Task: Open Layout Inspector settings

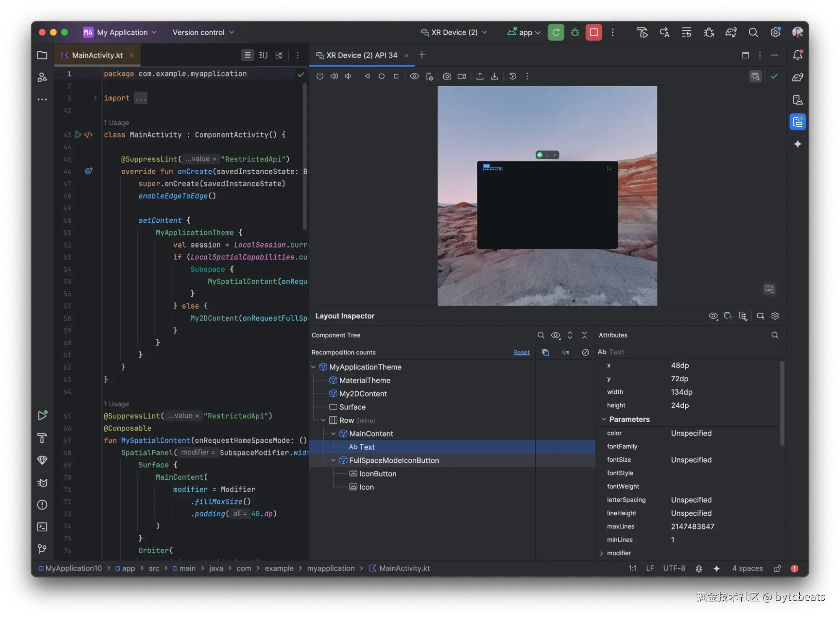Action: point(775,316)
